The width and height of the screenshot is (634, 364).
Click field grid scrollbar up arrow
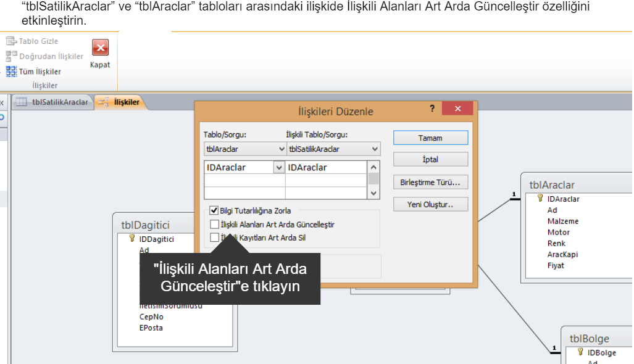tap(373, 167)
